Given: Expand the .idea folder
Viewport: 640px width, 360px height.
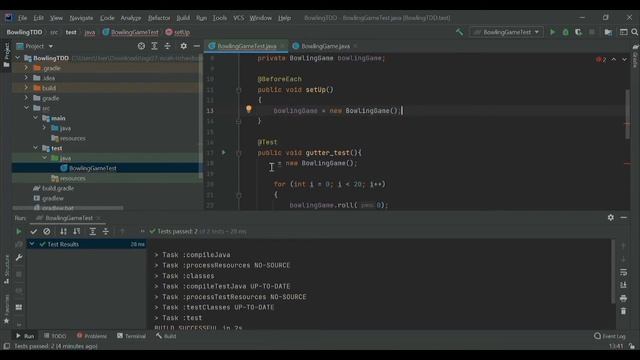Looking at the screenshot, I should [26, 78].
